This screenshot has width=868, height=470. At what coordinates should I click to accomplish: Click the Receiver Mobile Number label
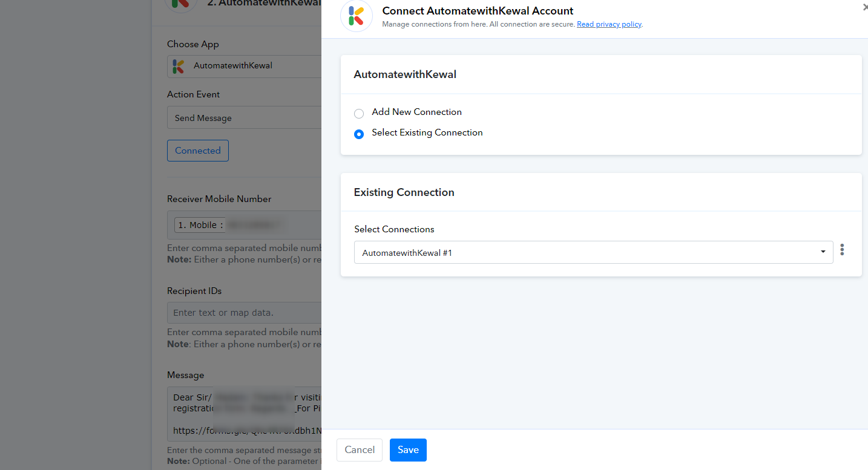point(219,199)
